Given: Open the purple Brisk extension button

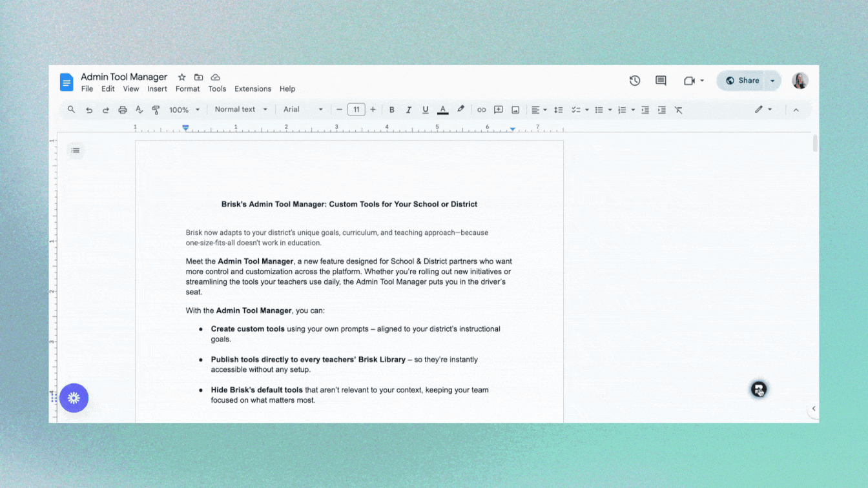Looking at the screenshot, I should (74, 398).
